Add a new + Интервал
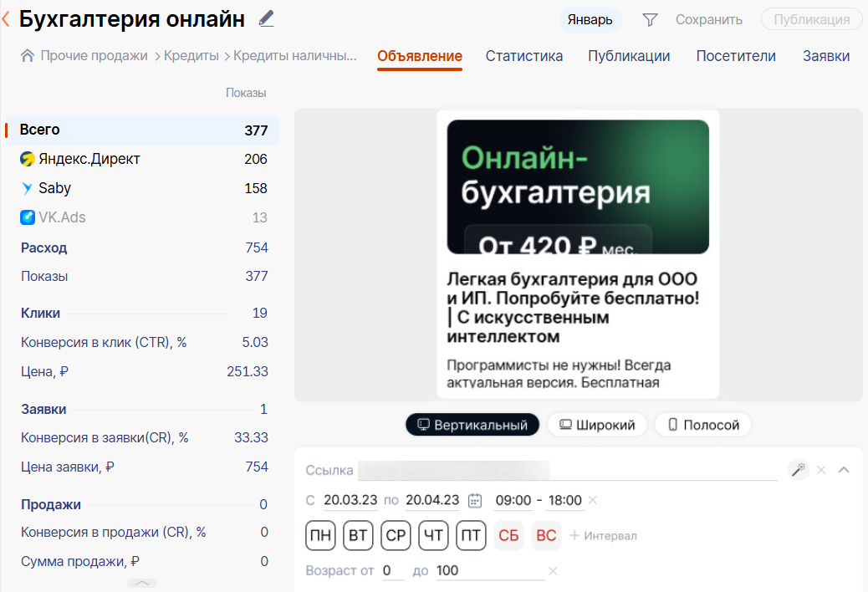The height and width of the screenshot is (592, 868). coord(604,536)
